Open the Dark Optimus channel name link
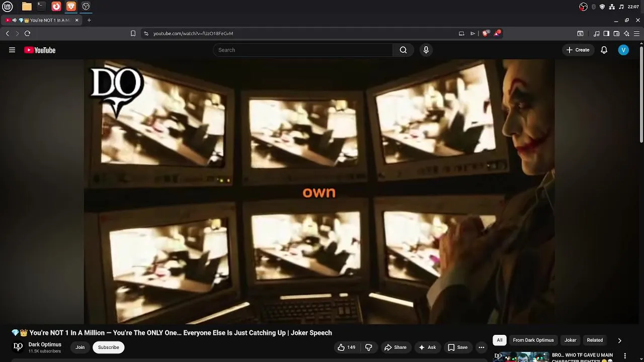Image resolution: width=644 pixels, height=362 pixels. click(45, 344)
